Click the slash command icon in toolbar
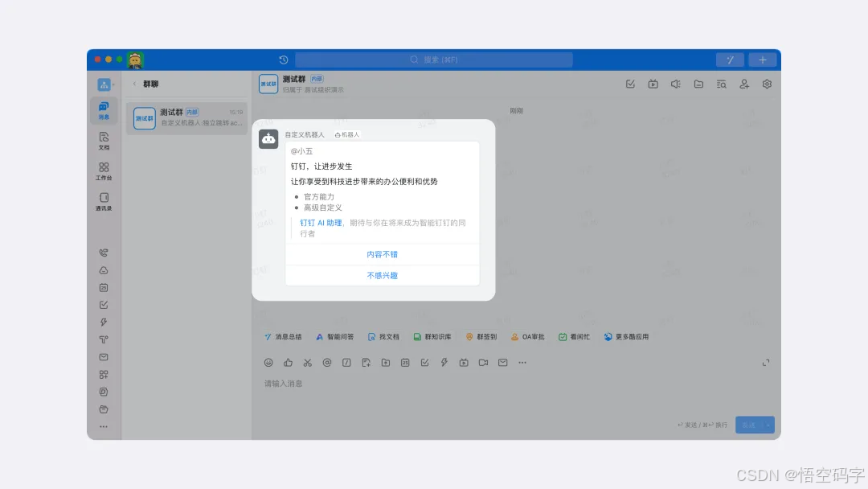 (346, 363)
